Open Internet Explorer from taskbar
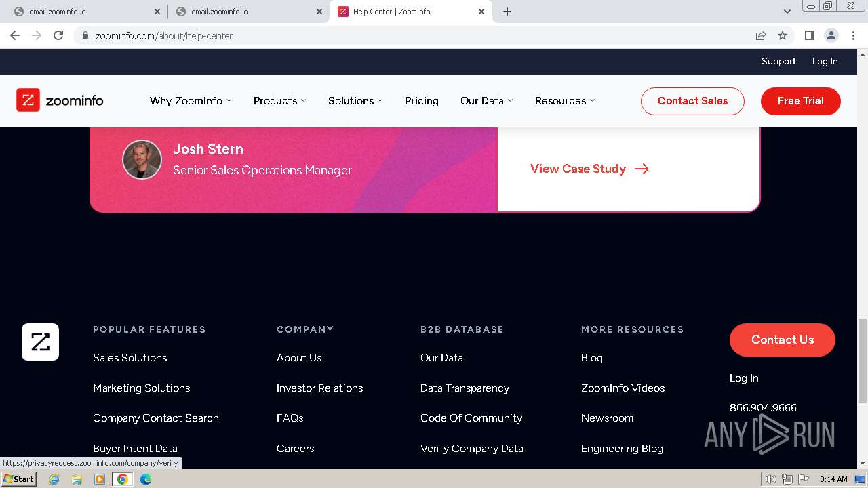 point(54,479)
